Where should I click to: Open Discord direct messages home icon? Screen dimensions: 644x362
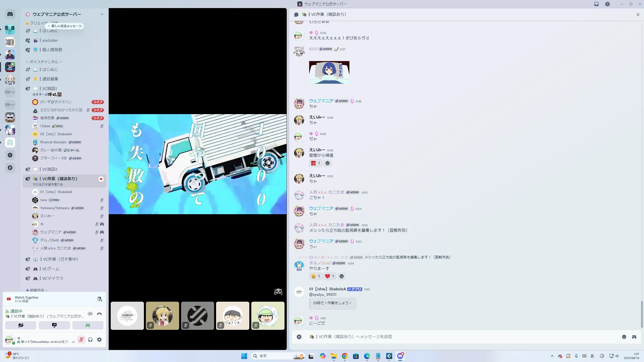(x=10, y=14)
